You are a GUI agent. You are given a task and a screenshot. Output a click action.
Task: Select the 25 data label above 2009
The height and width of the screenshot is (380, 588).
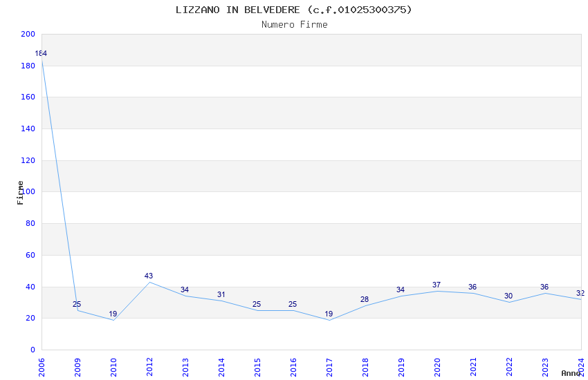[x=77, y=305]
